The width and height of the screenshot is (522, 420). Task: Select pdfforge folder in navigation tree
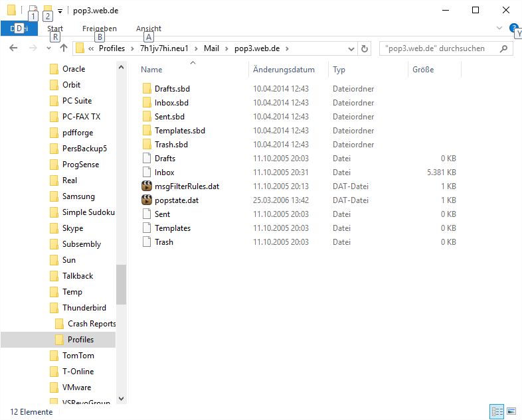pyautogui.click(x=72, y=133)
